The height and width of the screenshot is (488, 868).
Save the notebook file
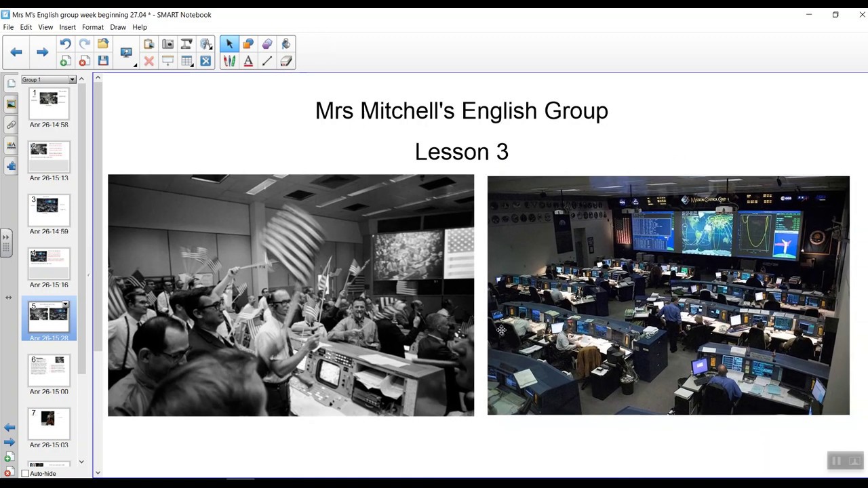(103, 61)
